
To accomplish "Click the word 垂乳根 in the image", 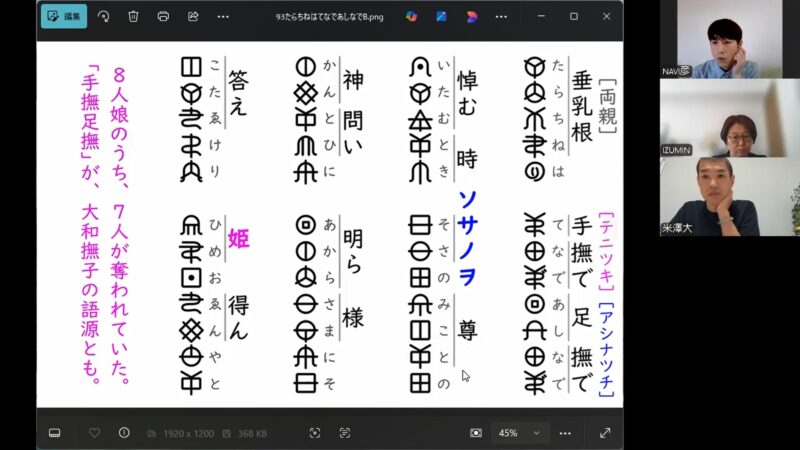I will pyautogui.click(x=582, y=106).
